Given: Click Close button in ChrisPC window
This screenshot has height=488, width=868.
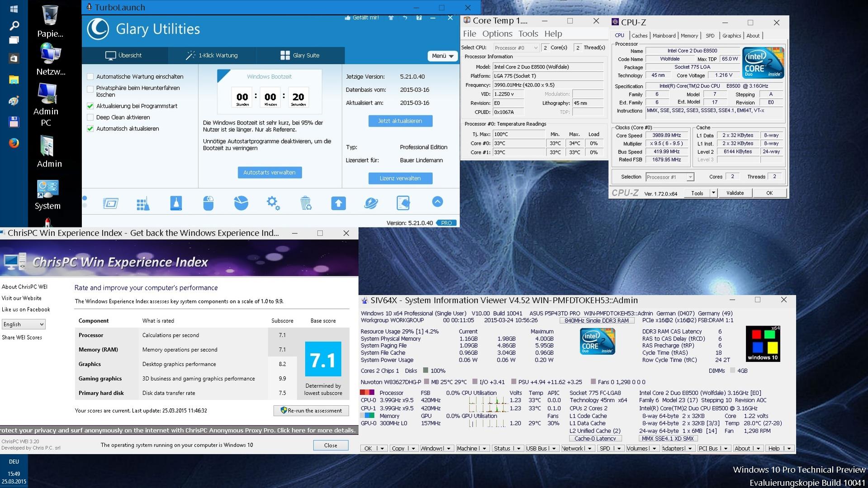Looking at the screenshot, I should [331, 445].
